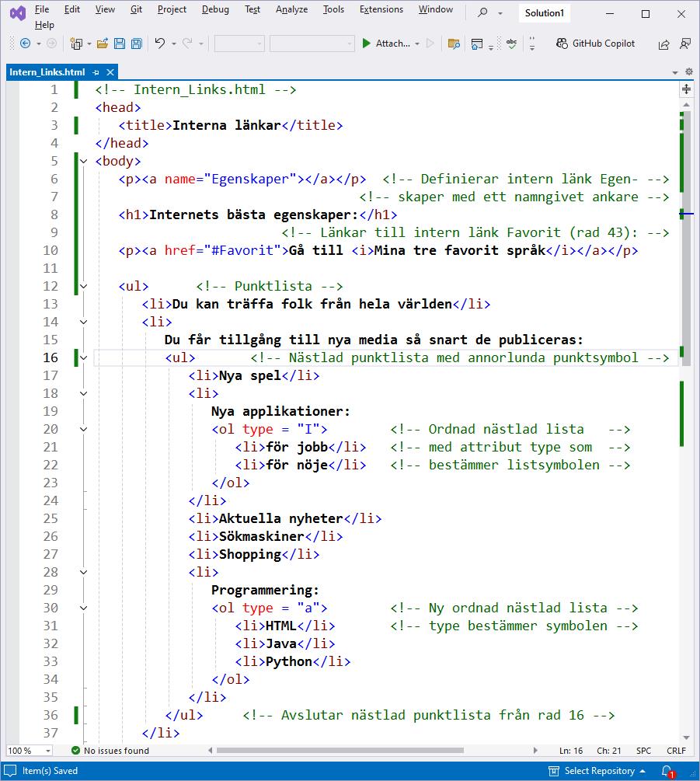Click the GitHub Copilot button

[x=595, y=44]
